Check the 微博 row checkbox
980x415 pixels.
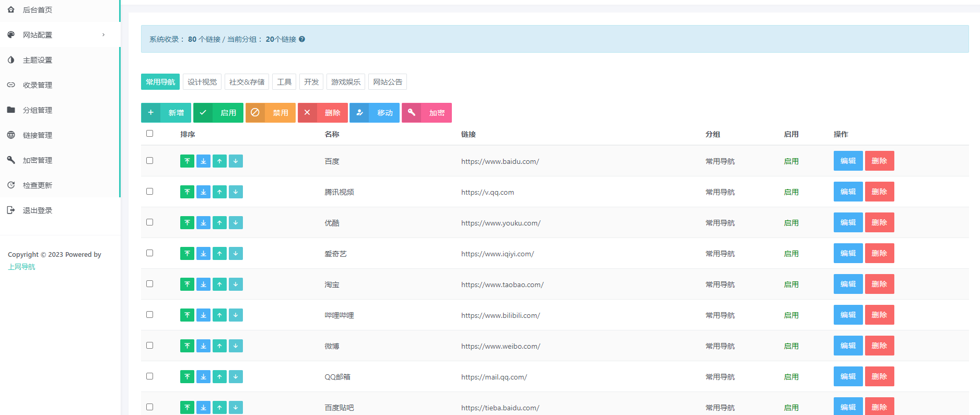click(150, 346)
